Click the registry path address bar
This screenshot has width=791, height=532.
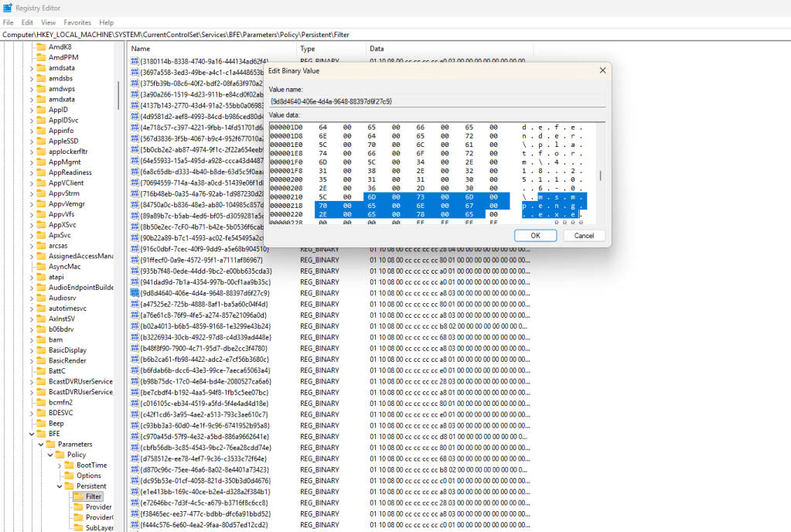[x=309, y=35]
